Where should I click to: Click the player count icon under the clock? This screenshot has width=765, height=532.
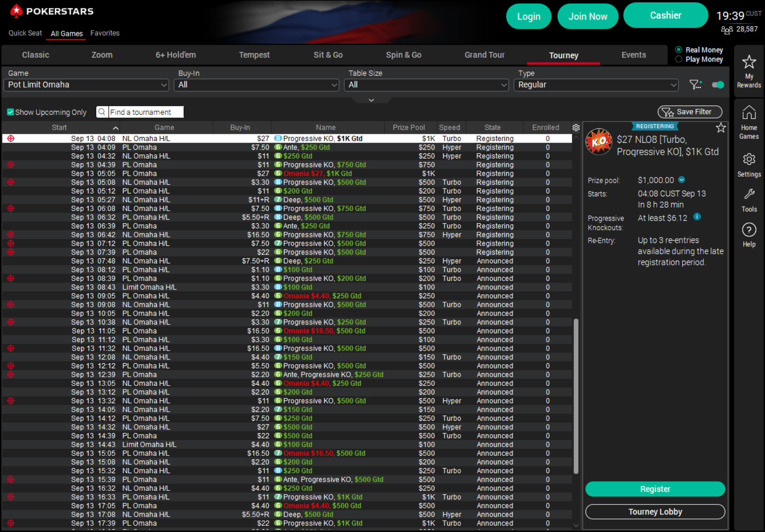click(x=727, y=30)
